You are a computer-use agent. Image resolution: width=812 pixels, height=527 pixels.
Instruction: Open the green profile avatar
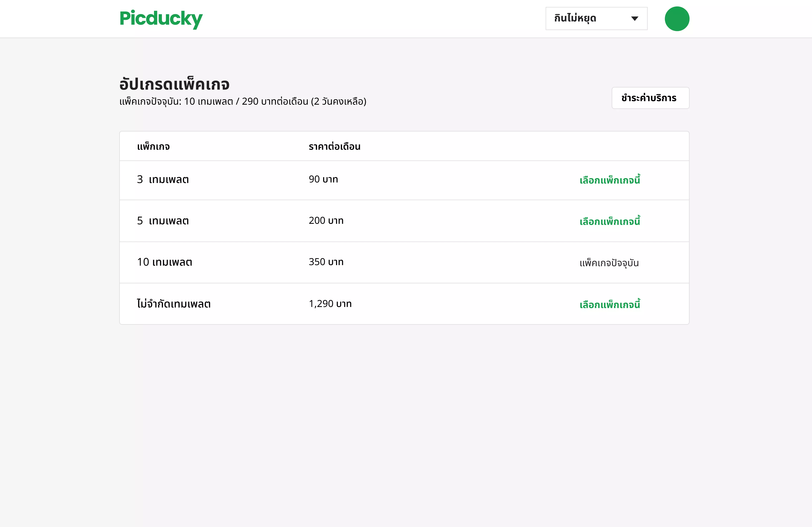(676, 19)
